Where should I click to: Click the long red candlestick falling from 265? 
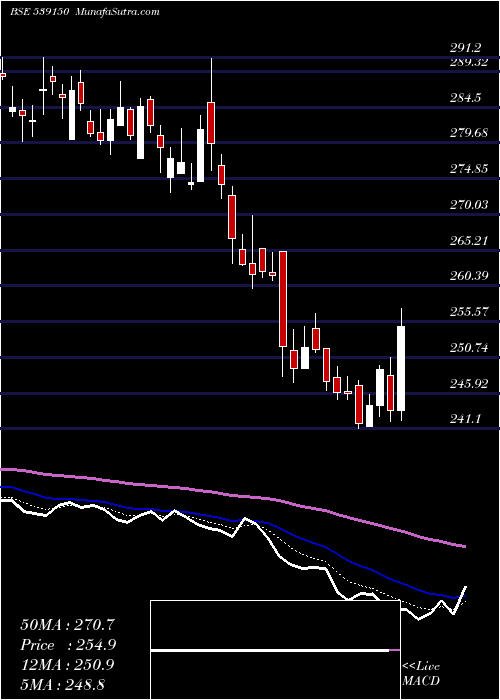(283, 299)
